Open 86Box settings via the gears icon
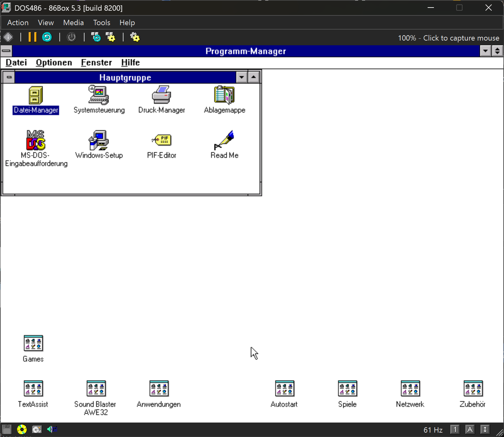Image resolution: width=504 pixels, height=437 pixels. [135, 37]
